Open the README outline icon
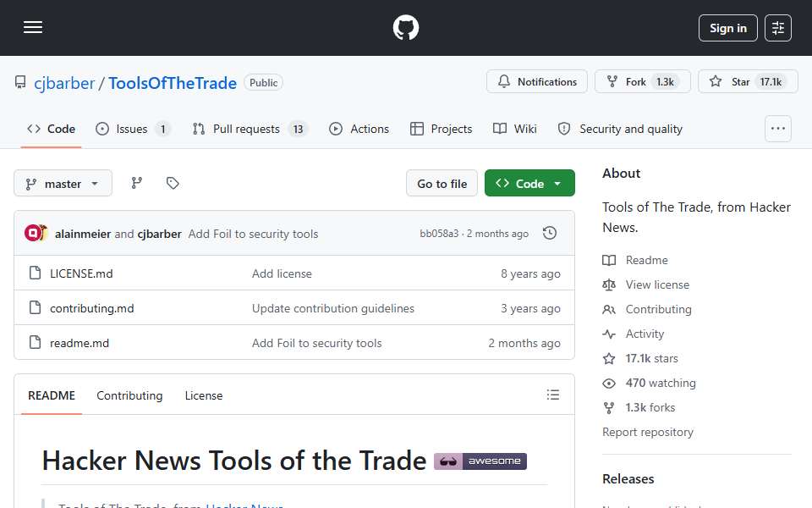Screen dimensions: 812x508 pos(552,395)
